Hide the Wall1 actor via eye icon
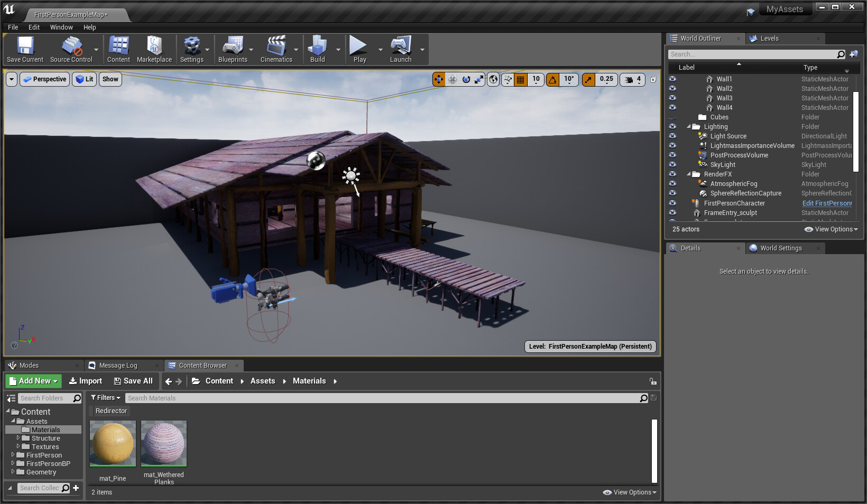 click(672, 79)
